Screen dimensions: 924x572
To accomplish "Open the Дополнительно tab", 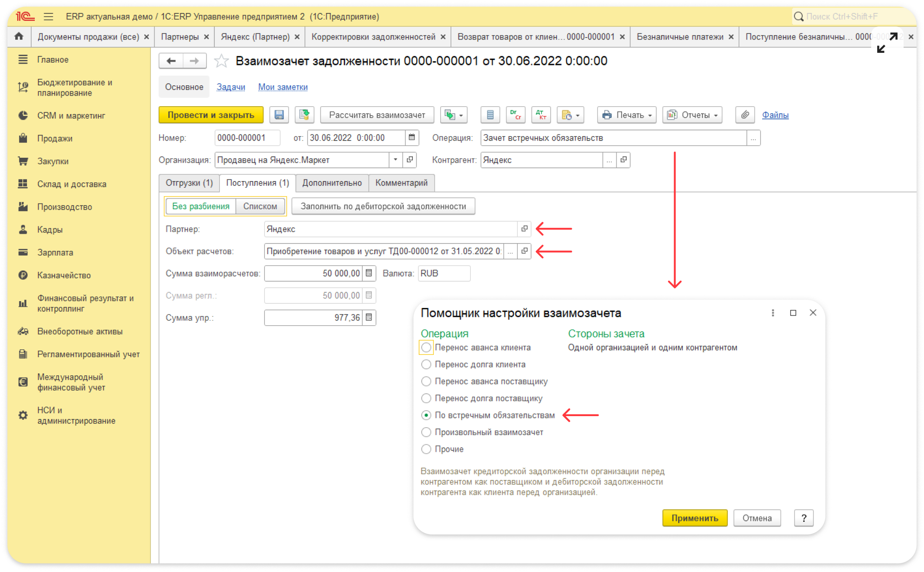I will click(x=332, y=183).
